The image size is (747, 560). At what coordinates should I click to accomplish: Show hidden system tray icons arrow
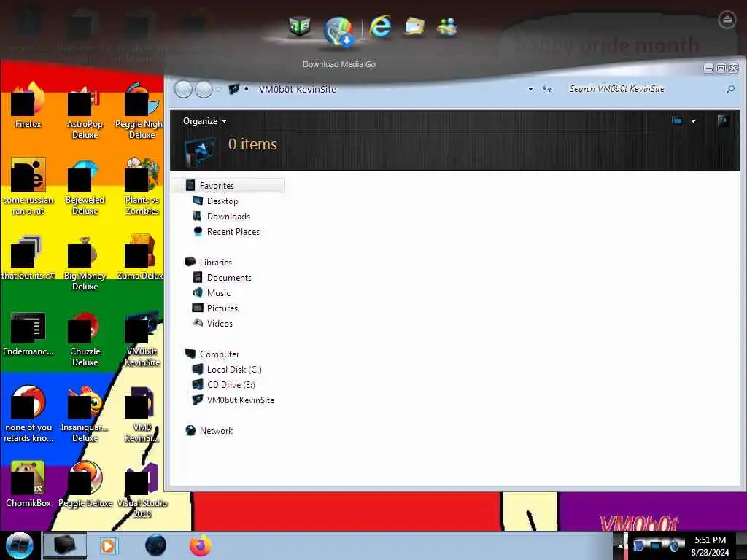pos(620,545)
